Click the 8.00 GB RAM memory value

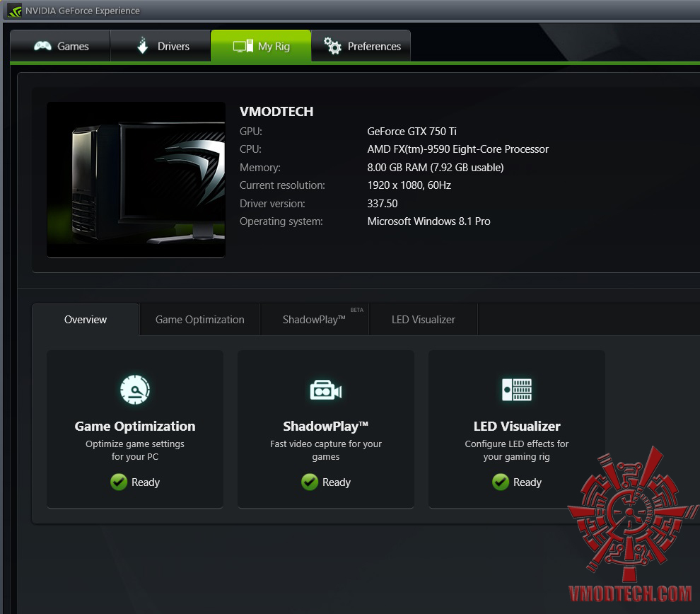436,168
